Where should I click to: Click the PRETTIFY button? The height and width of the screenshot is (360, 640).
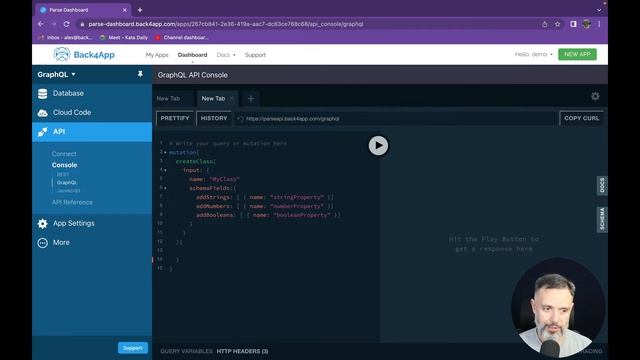point(175,118)
